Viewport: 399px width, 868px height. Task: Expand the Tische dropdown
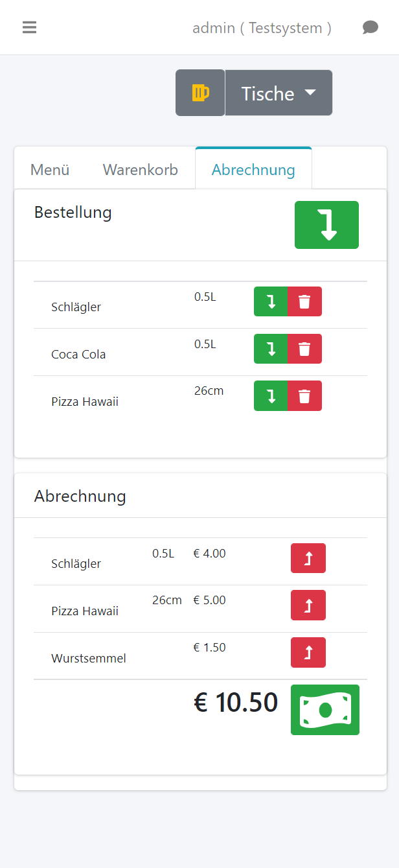pos(279,93)
